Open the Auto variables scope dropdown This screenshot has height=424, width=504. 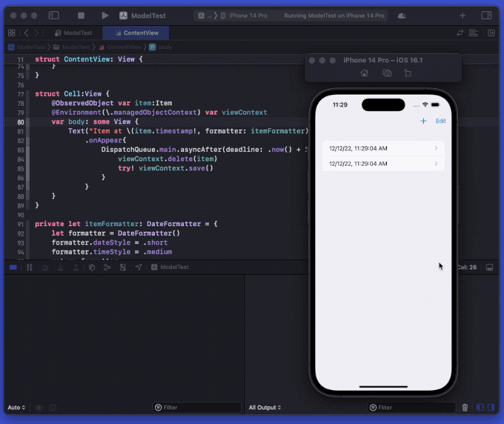16,408
